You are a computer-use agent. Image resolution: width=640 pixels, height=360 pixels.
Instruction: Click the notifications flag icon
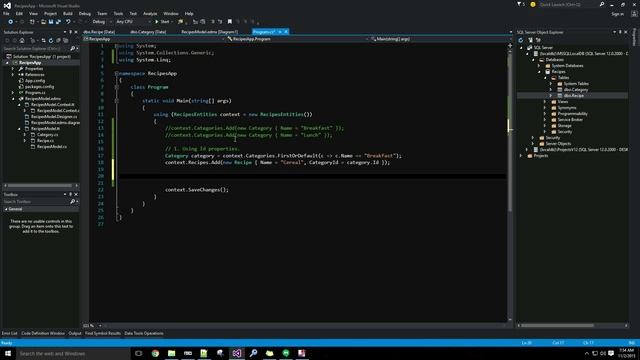point(520,4)
